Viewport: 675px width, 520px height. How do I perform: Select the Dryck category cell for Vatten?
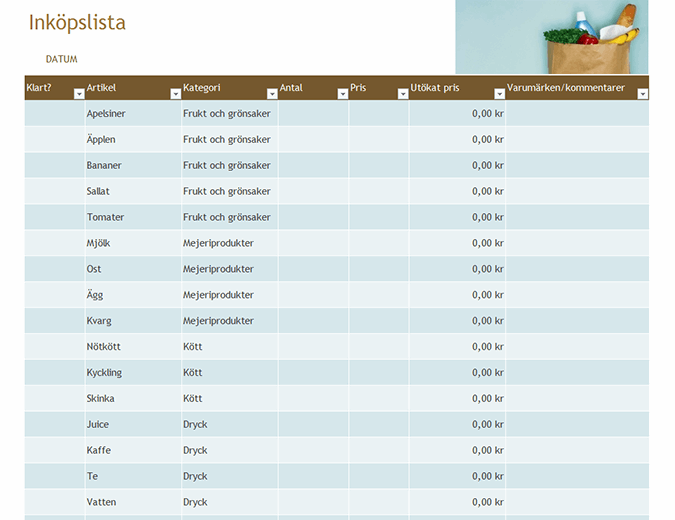[229, 503]
